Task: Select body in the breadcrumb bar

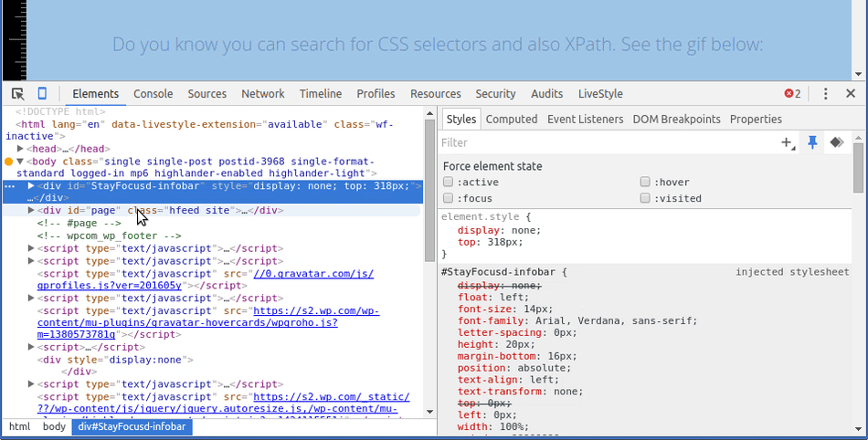Action: (54, 427)
